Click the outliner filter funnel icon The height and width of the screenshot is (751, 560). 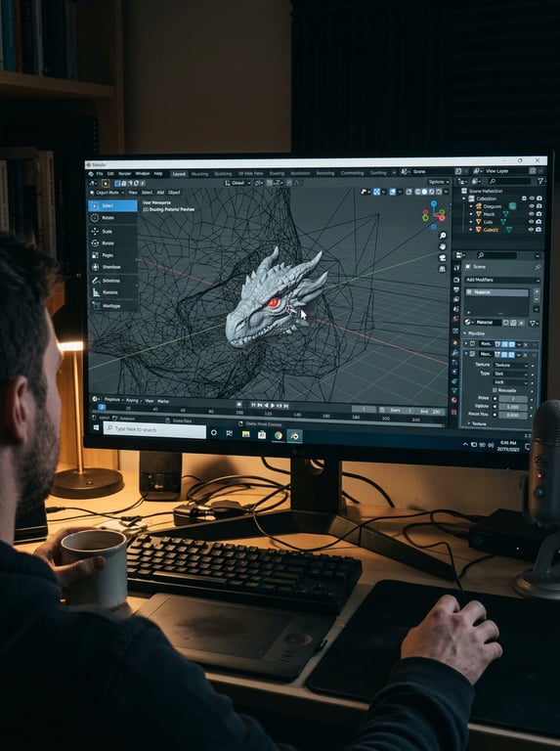pyautogui.click(x=541, y=181)
